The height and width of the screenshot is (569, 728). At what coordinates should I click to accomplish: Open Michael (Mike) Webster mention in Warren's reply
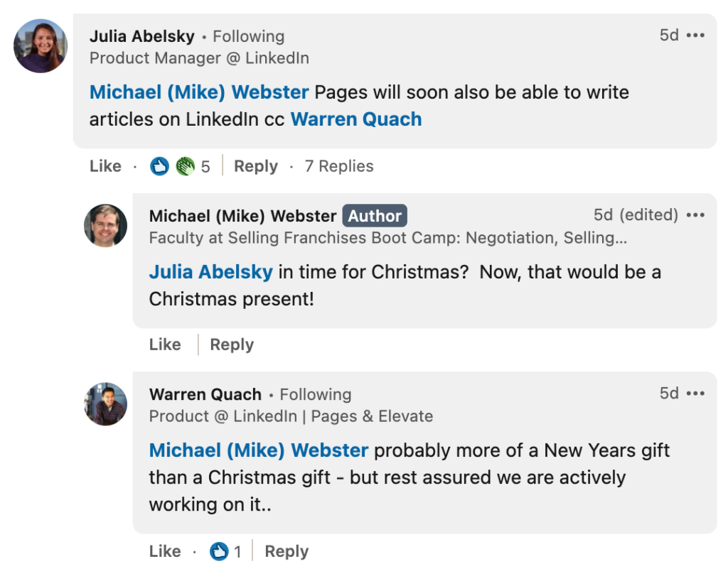click(259, 450)
